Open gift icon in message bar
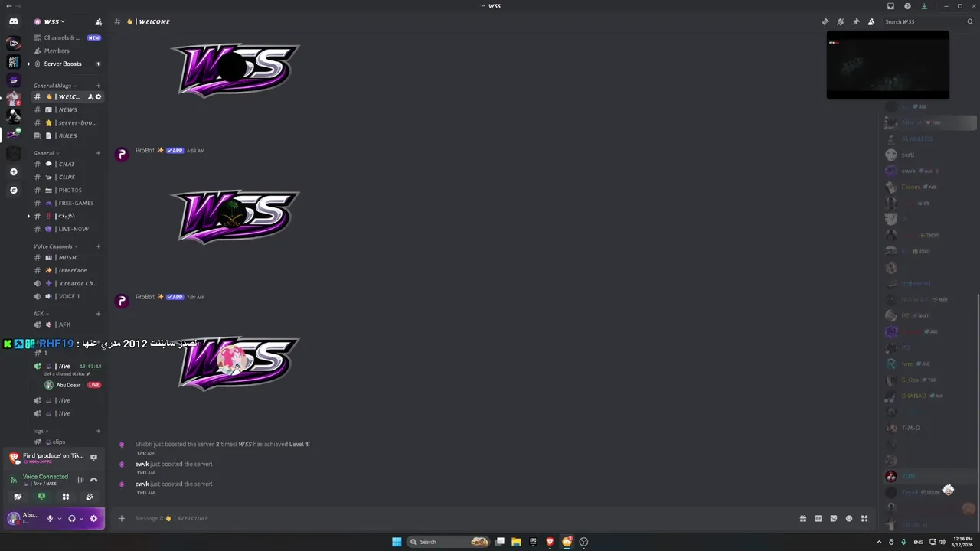 point(803,518)
